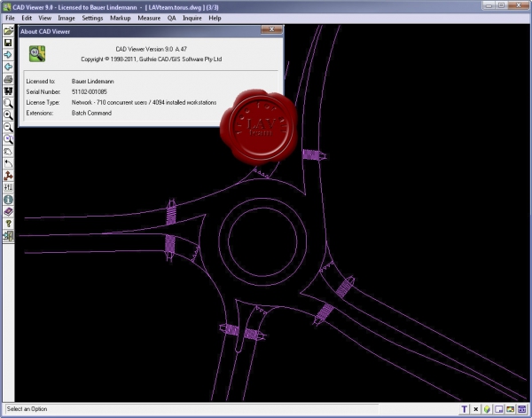Open the Markup menu
Viewport: 532px width, 418px height.
(x=120, y=18)
